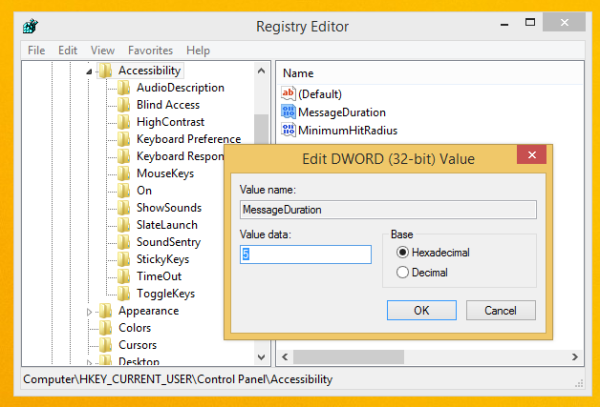Maximize the Registry Editor window
Viewport: 600px width, 407px height.
[x=530, y=23]
